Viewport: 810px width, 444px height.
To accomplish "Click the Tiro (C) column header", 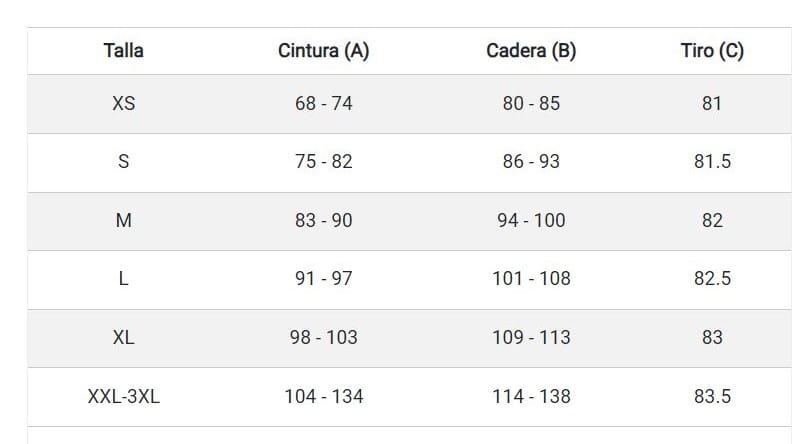I will [x=712, y=51].
